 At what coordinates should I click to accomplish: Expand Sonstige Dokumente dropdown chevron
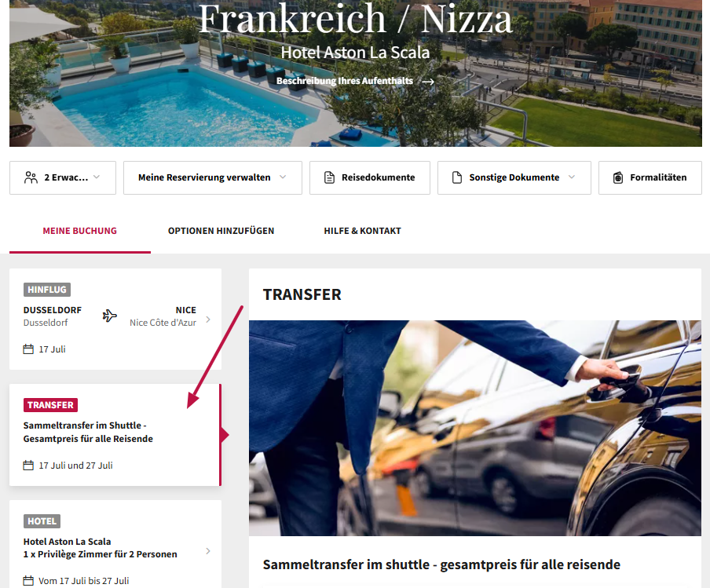(572, 177)
